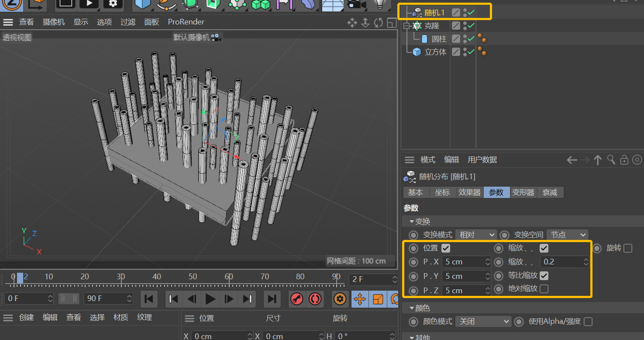The image size is (644, 340).
Task: Collapse the 变换 section
Action: coord(411,222)
